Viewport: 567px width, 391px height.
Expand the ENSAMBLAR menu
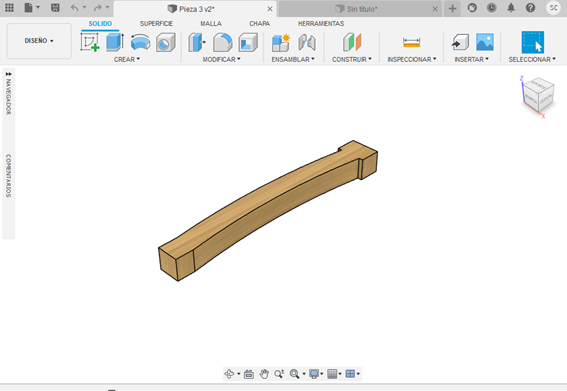(x=293, y=59)
